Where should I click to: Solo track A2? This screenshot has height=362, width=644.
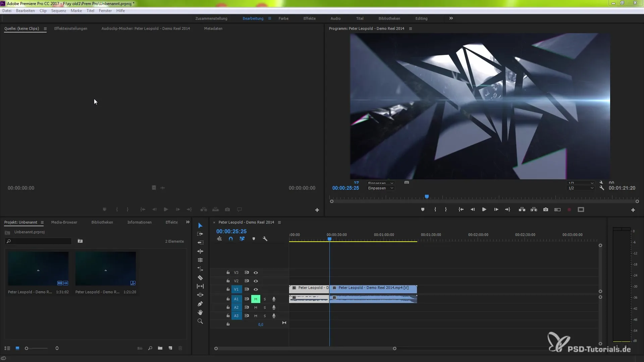tap(265, 308)
